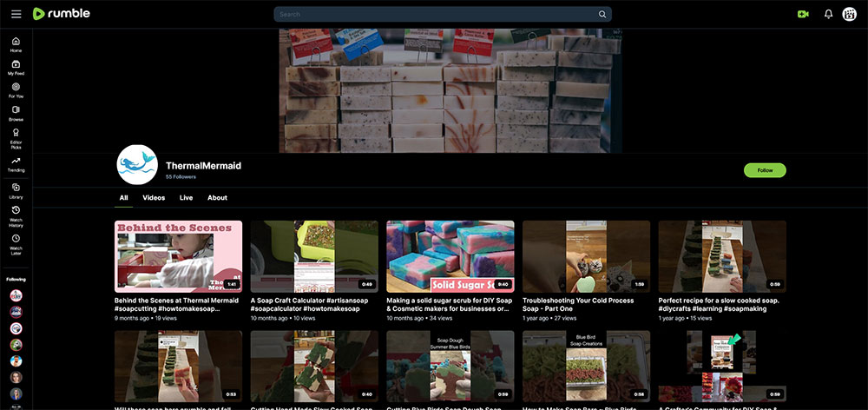Open the user profile avatar

click(849, 15)
